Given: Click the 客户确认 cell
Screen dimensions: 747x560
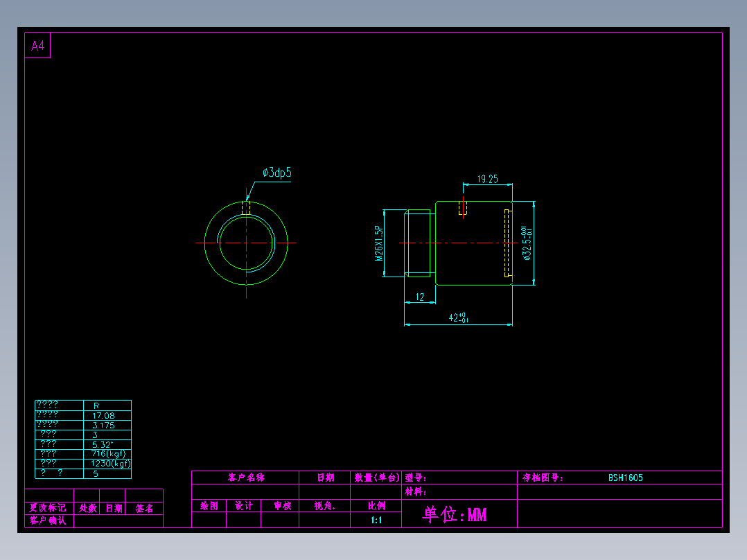Looking at the screenshot, I should [x=48, y=520].
